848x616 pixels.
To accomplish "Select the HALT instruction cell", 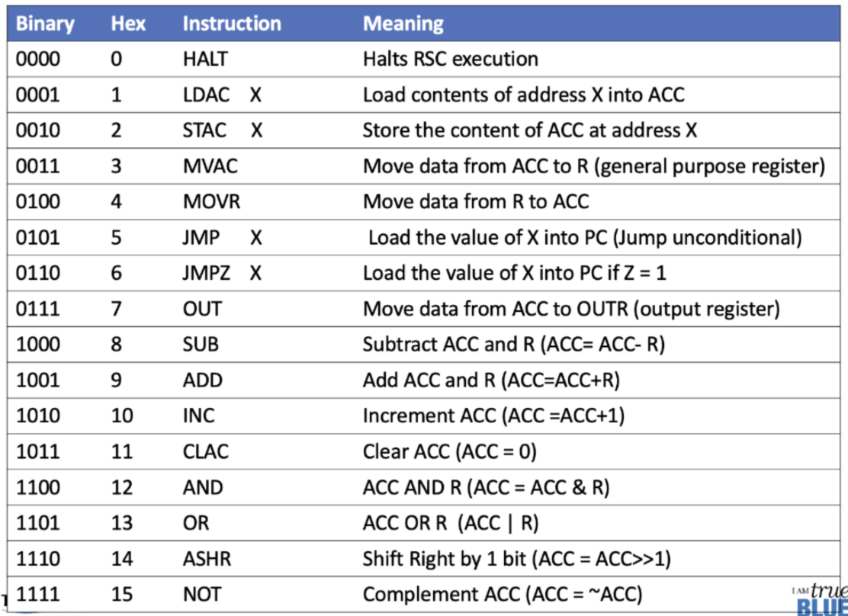I will click(205, 59).
